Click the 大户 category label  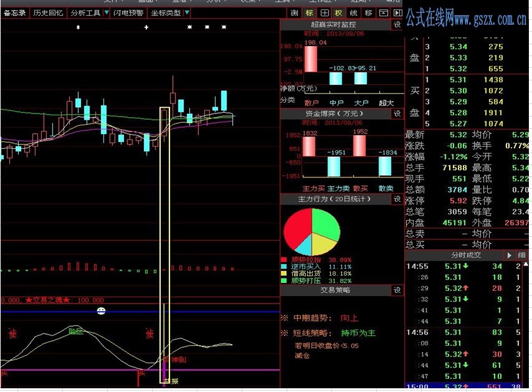(x=361, y=102)
